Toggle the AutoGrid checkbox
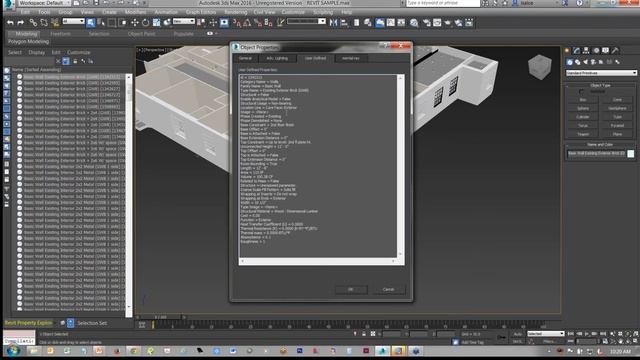The image size is (640, 360). (x=581, y=92)
